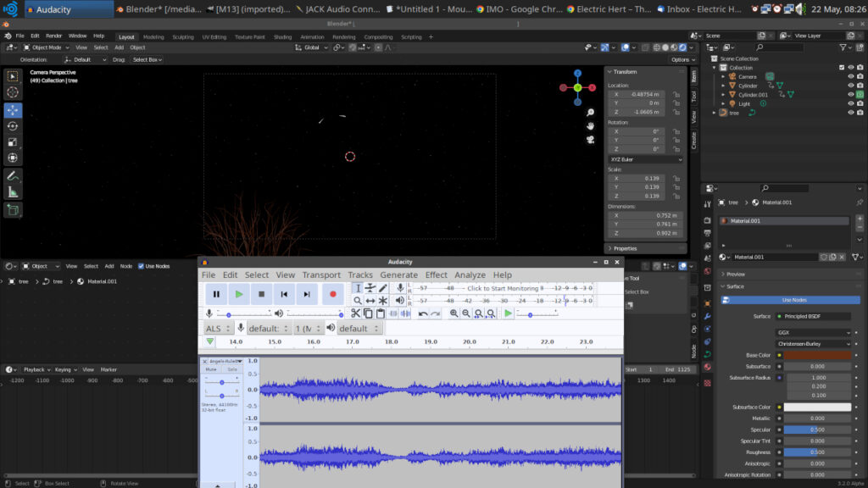
Task: Open Audacity's Effect menu
Action: [437, 275]
